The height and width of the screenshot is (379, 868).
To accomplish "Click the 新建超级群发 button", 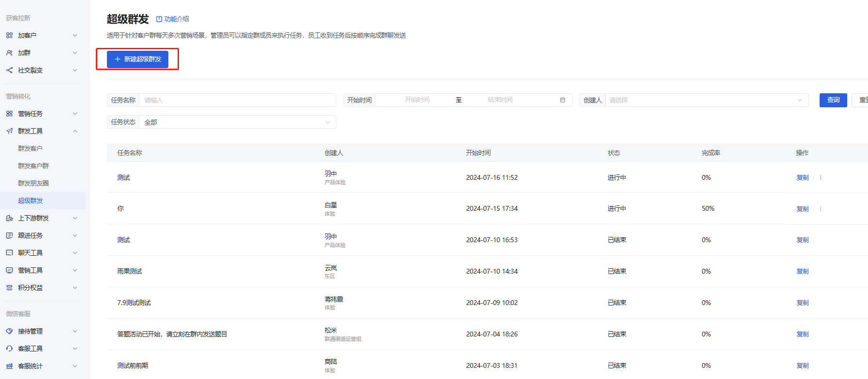I will click(x=137, y=59).
